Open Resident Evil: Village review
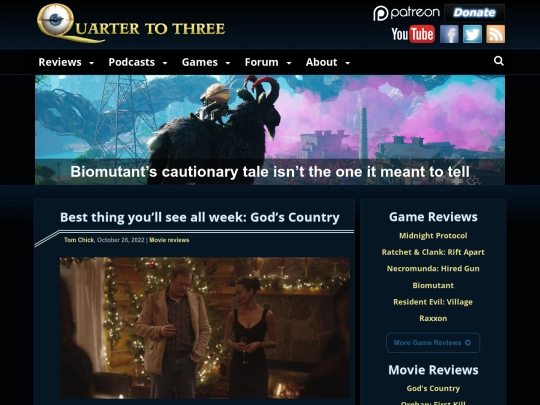The width and height of the screenshot is (540, 405). [x=433, y=302]
